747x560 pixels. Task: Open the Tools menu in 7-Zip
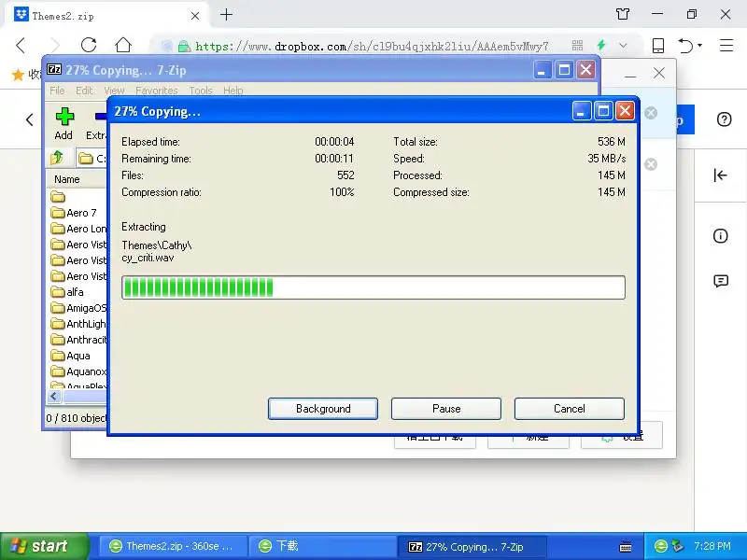pyautogui.click(x=200, y=91)
